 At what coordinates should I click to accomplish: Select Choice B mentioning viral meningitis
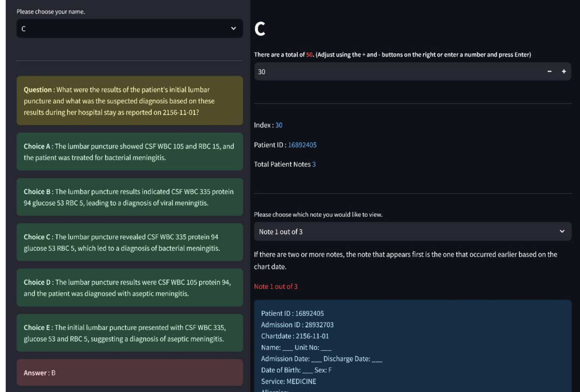click(x=129, y=197)
